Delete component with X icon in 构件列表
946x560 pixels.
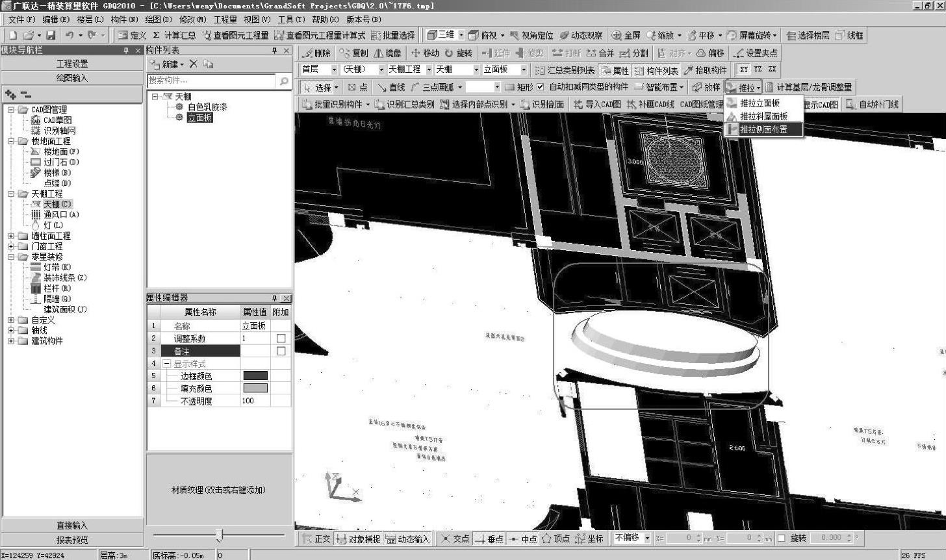(x=193, y=64)
